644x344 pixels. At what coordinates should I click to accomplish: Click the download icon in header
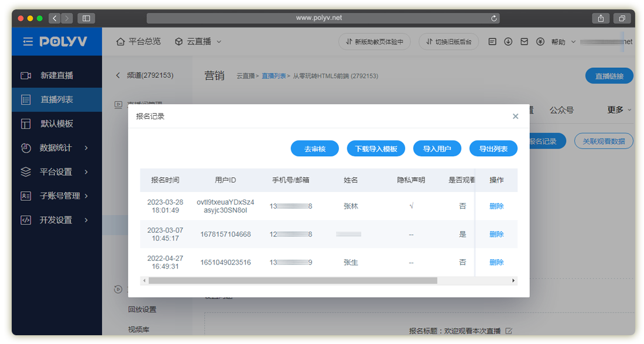(508, 42)
